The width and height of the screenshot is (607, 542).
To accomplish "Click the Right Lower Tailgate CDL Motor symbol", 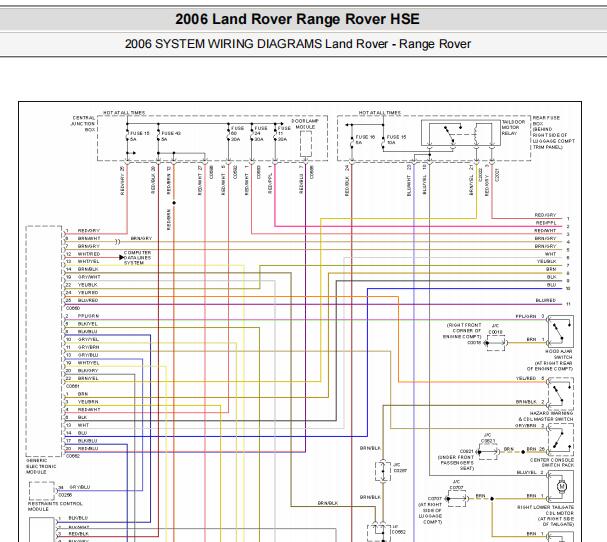I will coord(561,487).
